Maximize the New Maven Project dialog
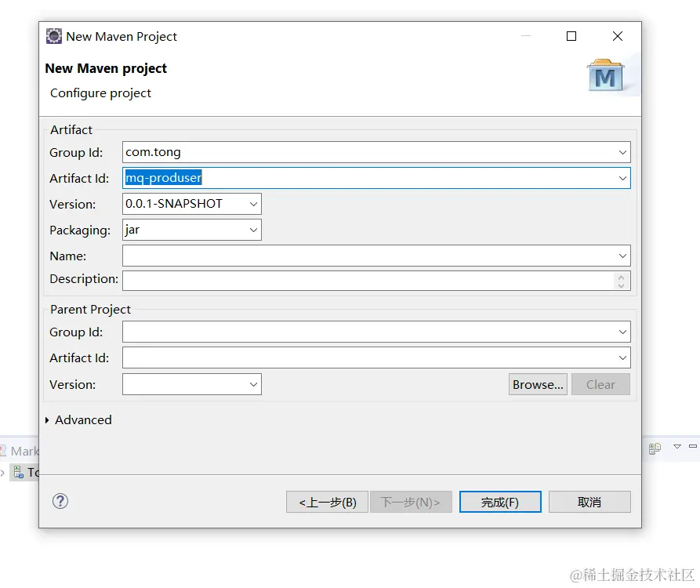The width and height of the screenshot is (700, 588). pyautogui.click(x=571, y=36)
